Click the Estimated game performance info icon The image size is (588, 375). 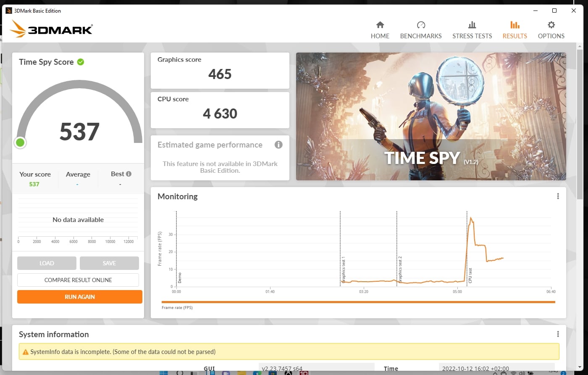coord(278,145)
